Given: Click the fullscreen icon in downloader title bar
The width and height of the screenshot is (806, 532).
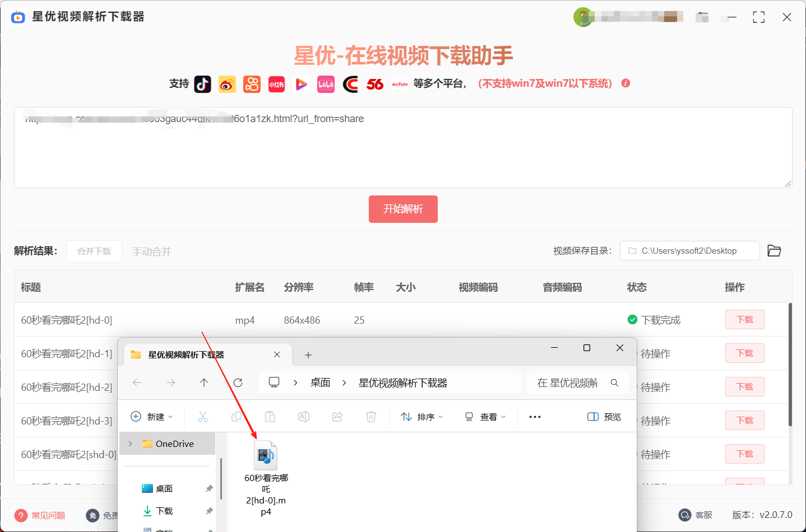Looking at the screenshot, I should tap(759, 17).
